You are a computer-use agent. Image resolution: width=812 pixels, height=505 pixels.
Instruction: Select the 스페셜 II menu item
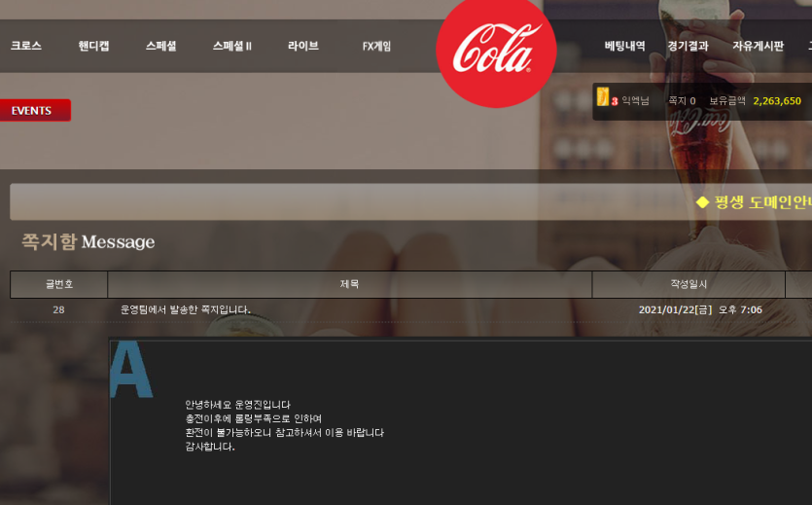[x=232, y=46]
